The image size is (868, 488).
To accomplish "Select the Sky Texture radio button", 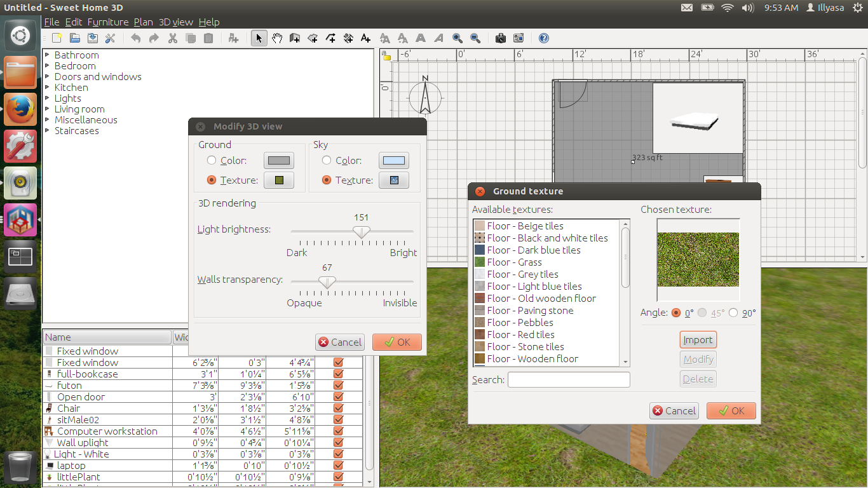I will pos(327,180).
